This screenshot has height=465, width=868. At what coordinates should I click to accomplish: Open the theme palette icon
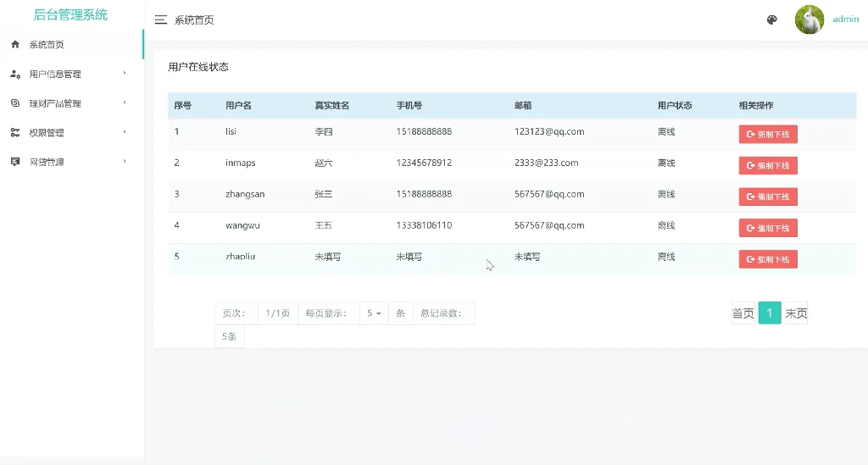[771, 19]
